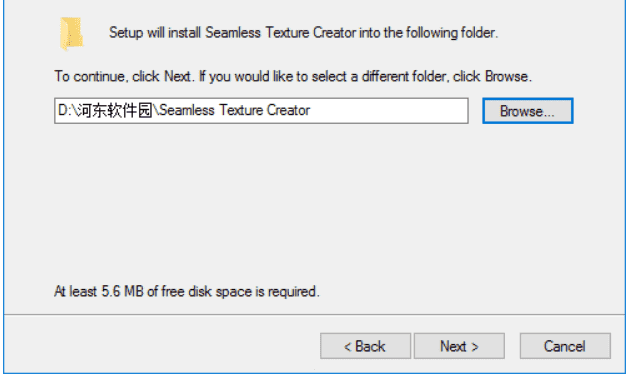Focus the install path input field

click(x=261, y=111)
